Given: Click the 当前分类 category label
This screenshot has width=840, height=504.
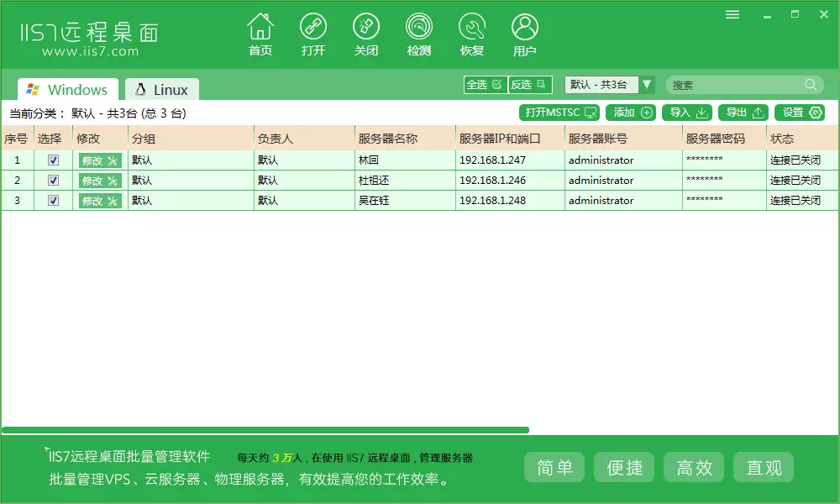Looking at the screenshot, I should [37, 113].
